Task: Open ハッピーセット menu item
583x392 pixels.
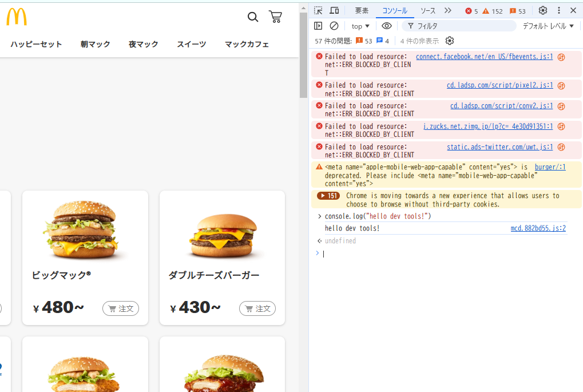Action: pos(36,44)
